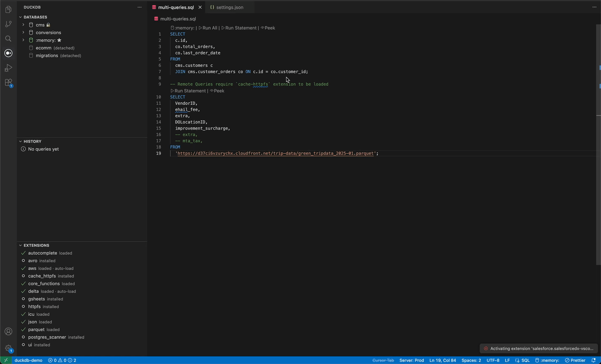Toggle the core_functions extension checkmark

click(x=23, y=284)
